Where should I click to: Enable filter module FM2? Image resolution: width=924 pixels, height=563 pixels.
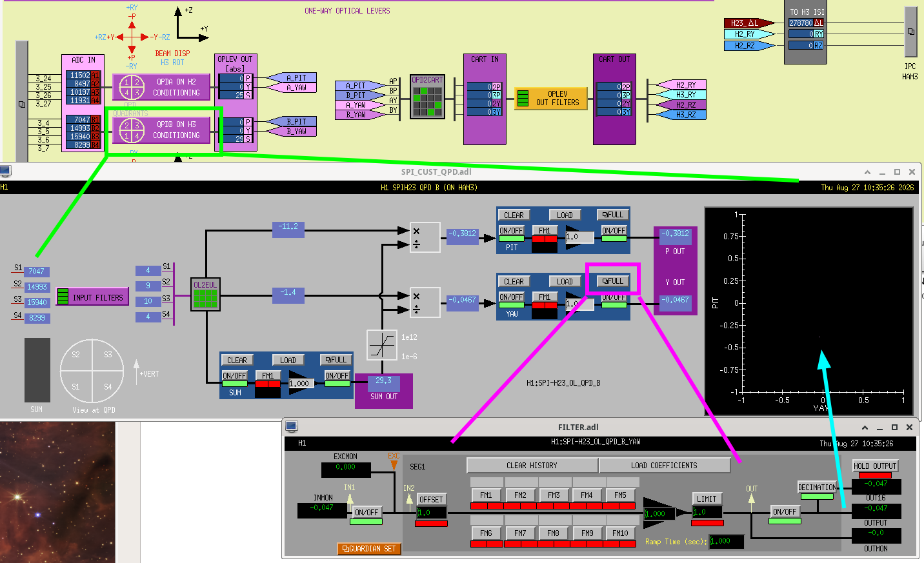tap(520, 495)
